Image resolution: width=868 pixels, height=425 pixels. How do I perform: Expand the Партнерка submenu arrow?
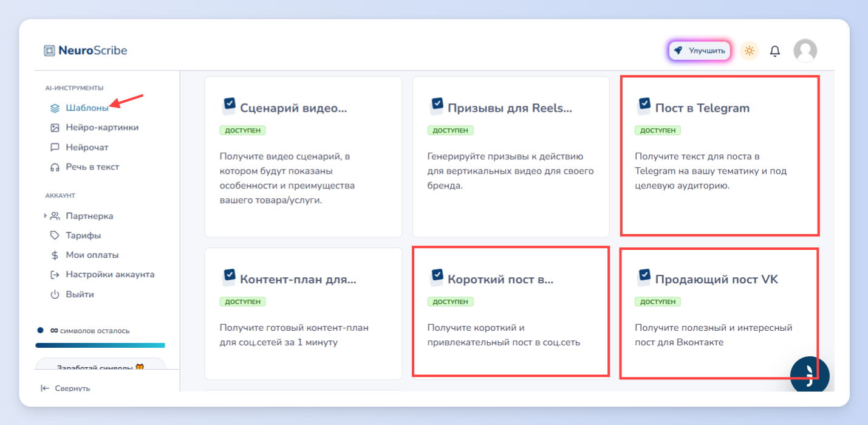tap(45, 216)
